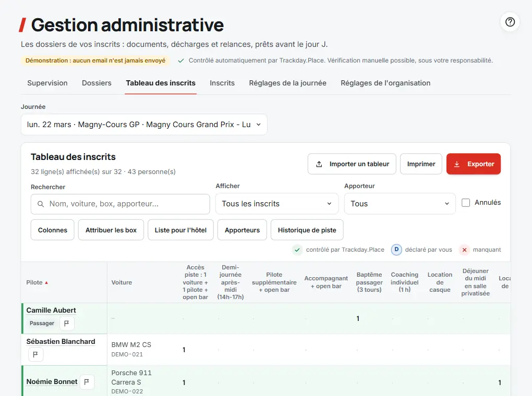532x396 pixels.
Task: Expand the Afficher 'Tous les inscrits' dropdown
Action: [277, 204]
